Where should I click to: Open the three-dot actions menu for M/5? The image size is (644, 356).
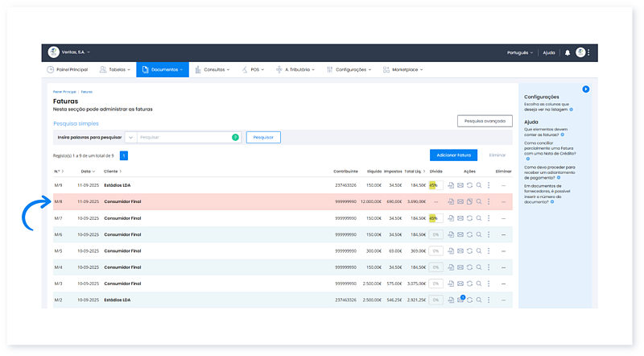[489, 250]
